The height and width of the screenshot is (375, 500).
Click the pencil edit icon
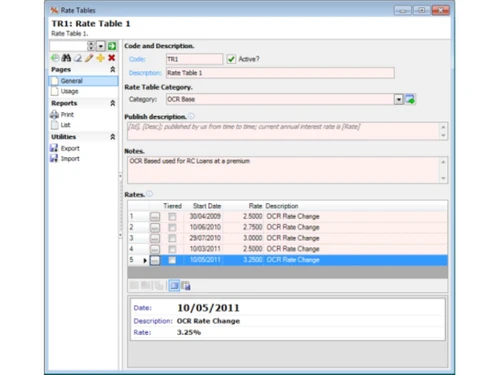(x=89, y=58)
